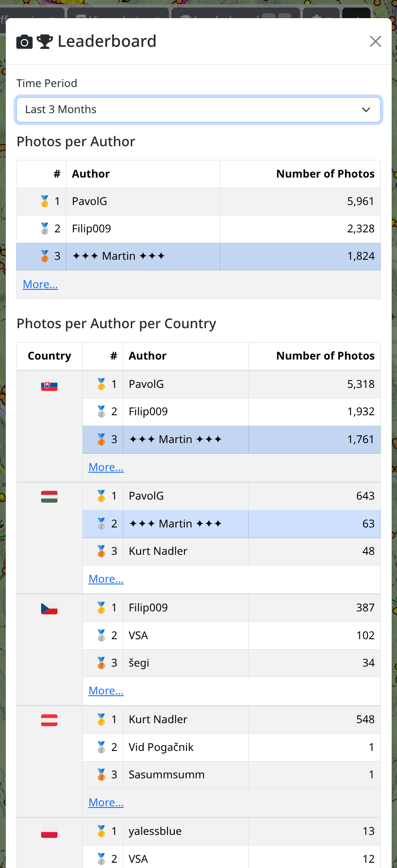Expand more authors under the Hungary section

coord(106,579)
